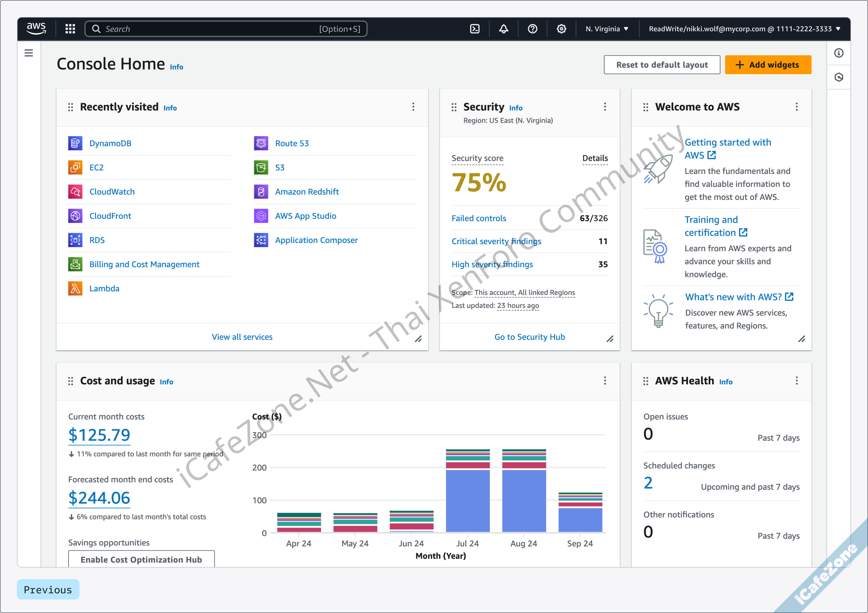Open the settings gear icon
Screen dimensions: 868x613
coord(561,29)
